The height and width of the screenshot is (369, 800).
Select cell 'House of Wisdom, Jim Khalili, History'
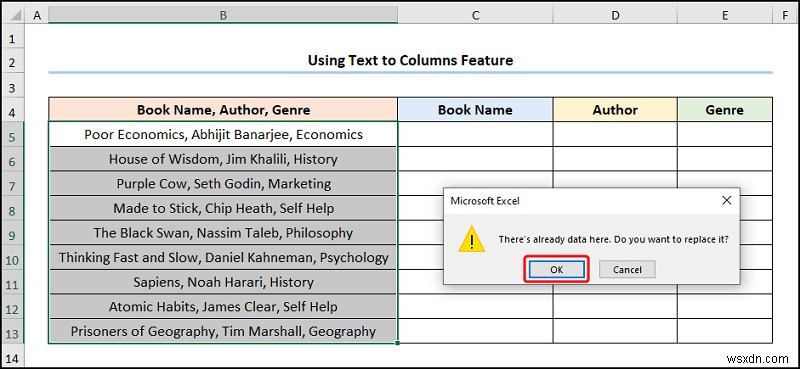pyautogui.click(x=223, y=159)
